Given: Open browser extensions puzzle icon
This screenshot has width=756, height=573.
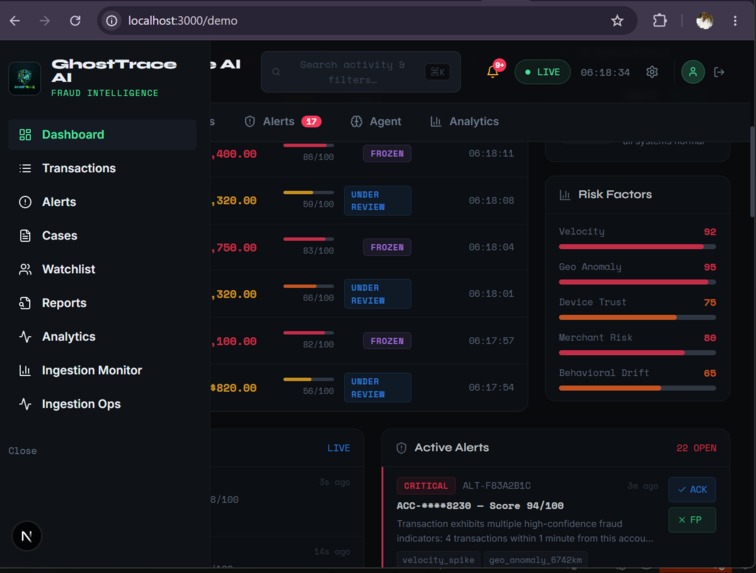Looking at the screenshot, I should coord(660,21).
